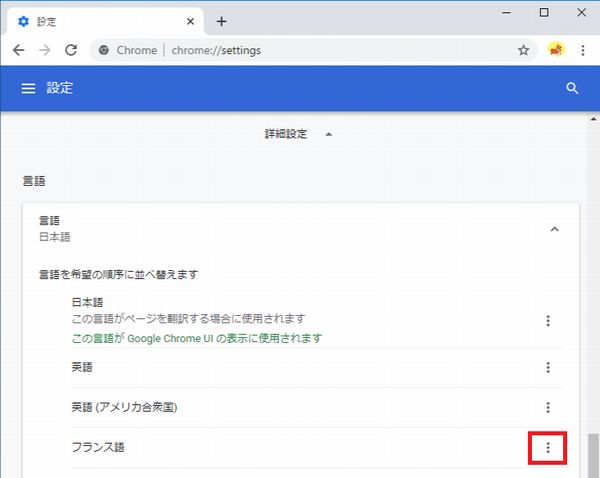Open a new tab with plus button
Viewport: 600px width, 478px height.
[222, 21]
